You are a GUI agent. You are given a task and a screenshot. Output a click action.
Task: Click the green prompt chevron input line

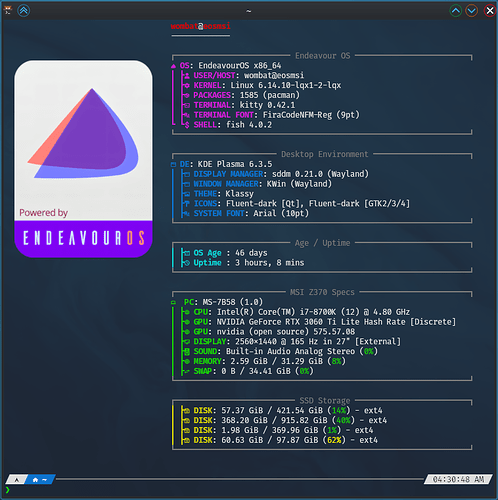tap(8, 490)
